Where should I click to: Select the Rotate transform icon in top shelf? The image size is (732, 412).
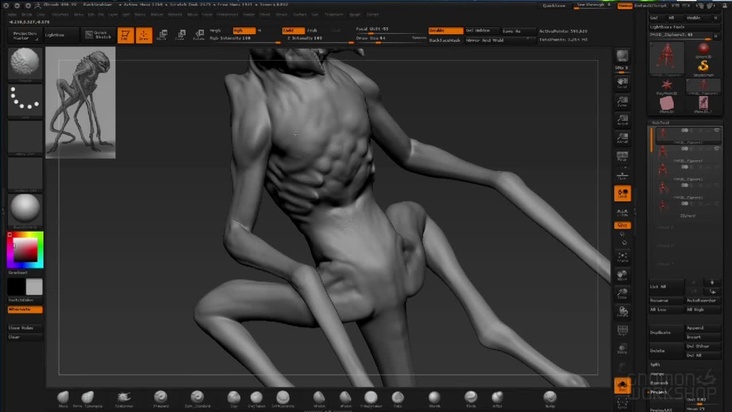[199, 35]
